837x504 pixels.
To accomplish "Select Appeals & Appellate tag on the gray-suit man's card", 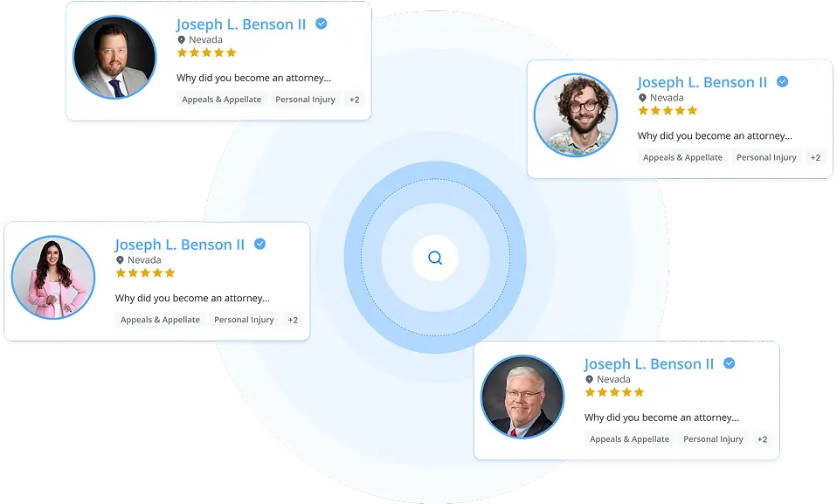I will (x=222, y=100).
